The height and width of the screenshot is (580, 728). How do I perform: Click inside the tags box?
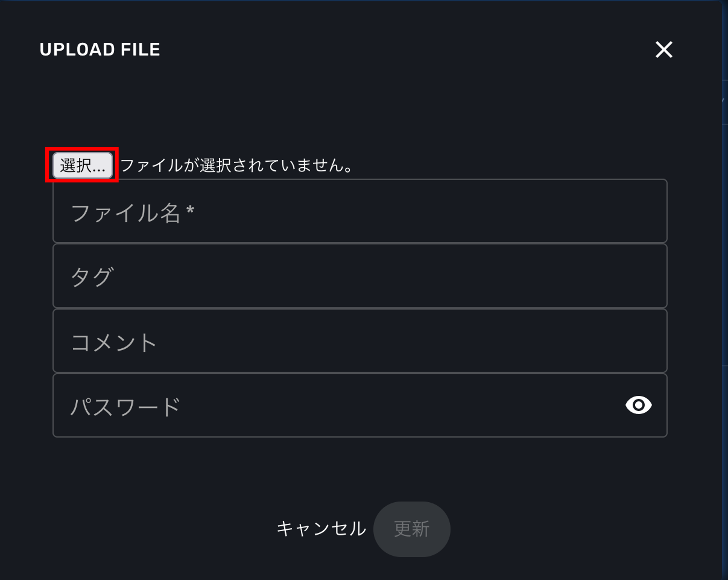(358, 276)
